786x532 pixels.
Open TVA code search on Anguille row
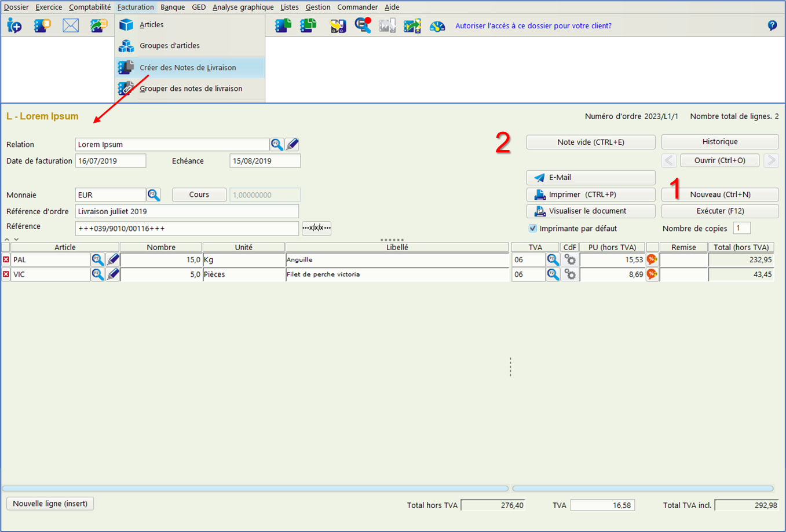pos(553,260)
